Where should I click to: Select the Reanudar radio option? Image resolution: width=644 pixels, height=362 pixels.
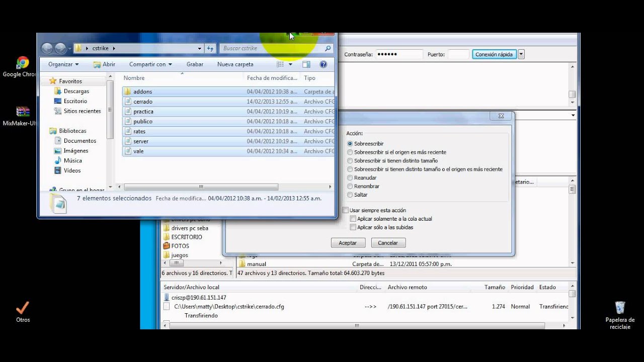pyautogui.click(x=350, y=178)
